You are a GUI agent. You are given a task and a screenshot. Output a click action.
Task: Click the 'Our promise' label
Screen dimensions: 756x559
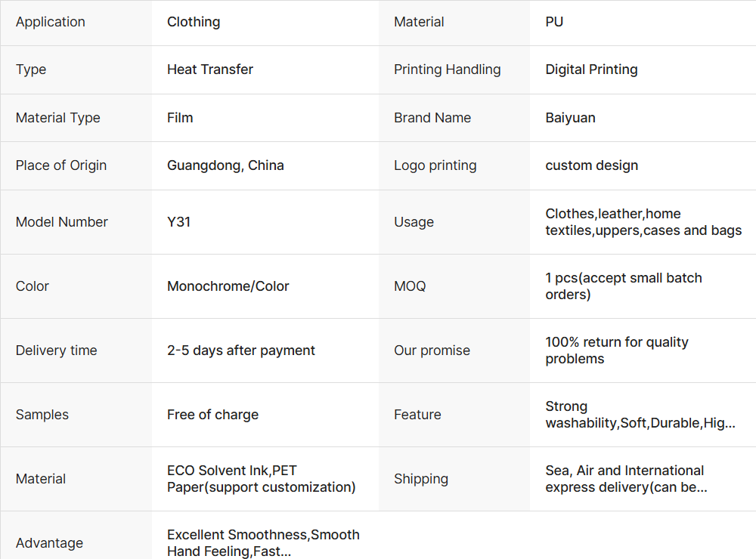(432, 351)
